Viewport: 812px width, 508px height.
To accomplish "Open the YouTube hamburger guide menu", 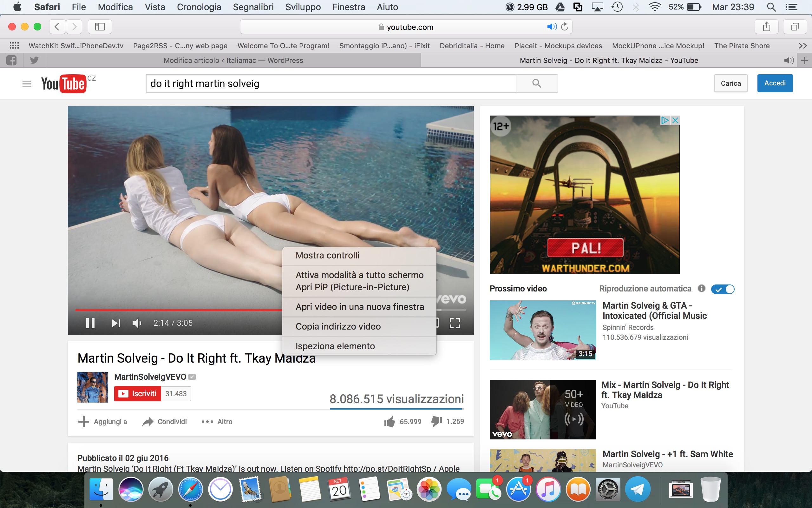I will point(27,84).
